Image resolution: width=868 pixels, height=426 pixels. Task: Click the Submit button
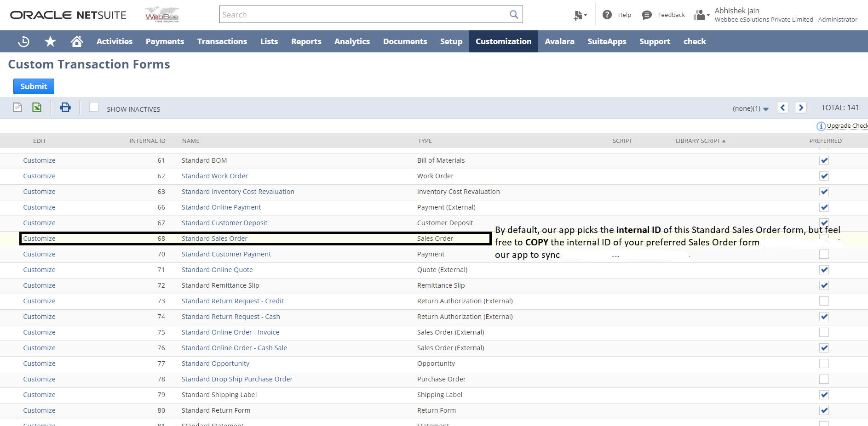[34, 86]
